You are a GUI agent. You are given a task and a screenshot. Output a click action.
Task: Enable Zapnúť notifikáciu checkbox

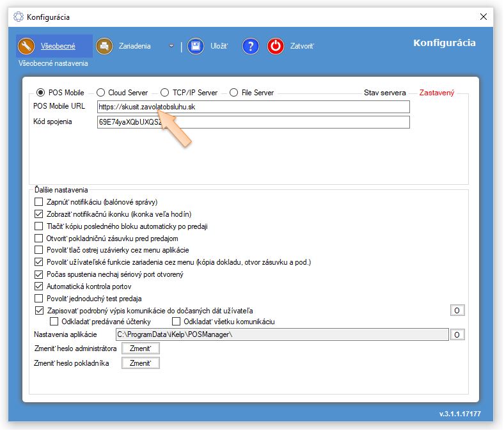pos(39,202)
